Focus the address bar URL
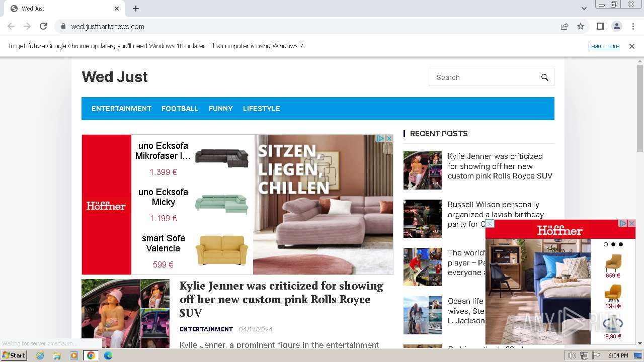This screenshot has height=362, width=644. click(108, 26)
